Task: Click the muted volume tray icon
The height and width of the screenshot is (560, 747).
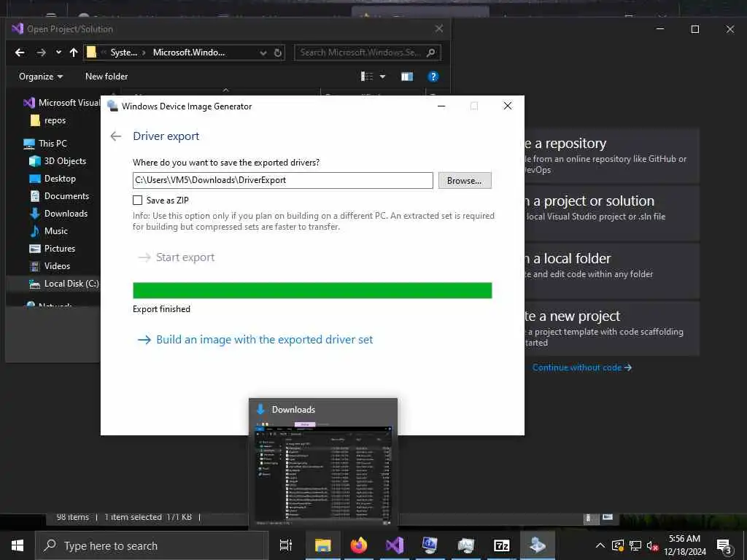Action: click(653, 546)
